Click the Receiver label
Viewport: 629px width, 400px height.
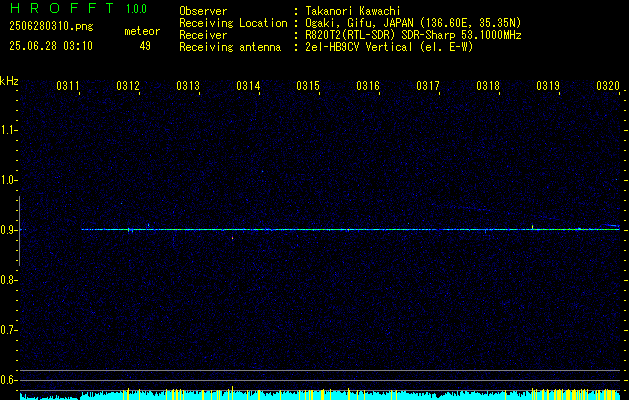click(x=203, y=35)
